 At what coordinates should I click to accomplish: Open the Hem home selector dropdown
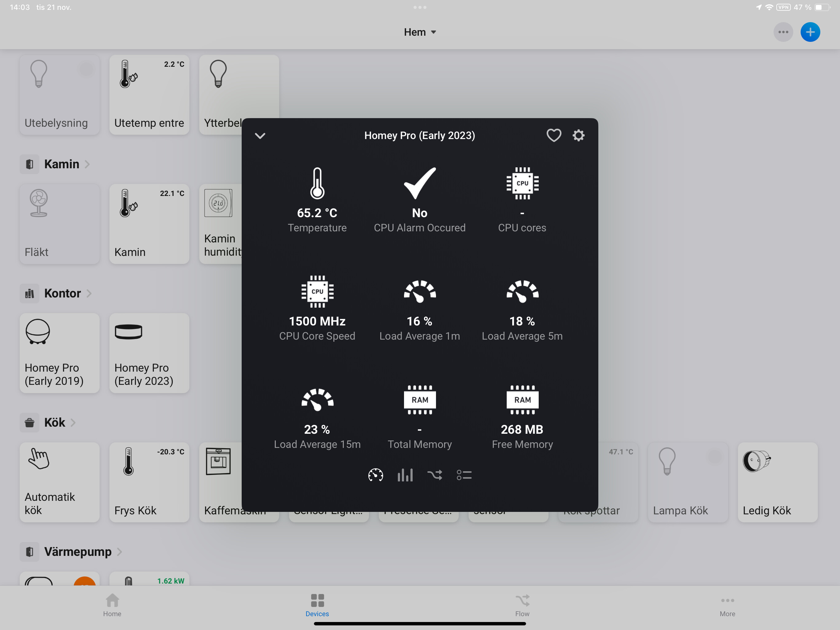coord(420,32)
